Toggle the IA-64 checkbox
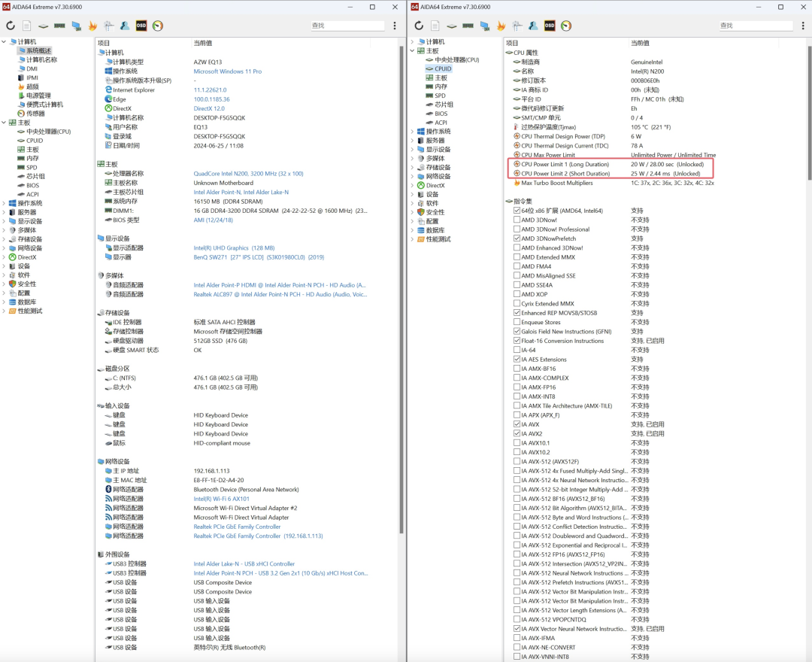Screen dimensions: 812x662 (517, 350)
